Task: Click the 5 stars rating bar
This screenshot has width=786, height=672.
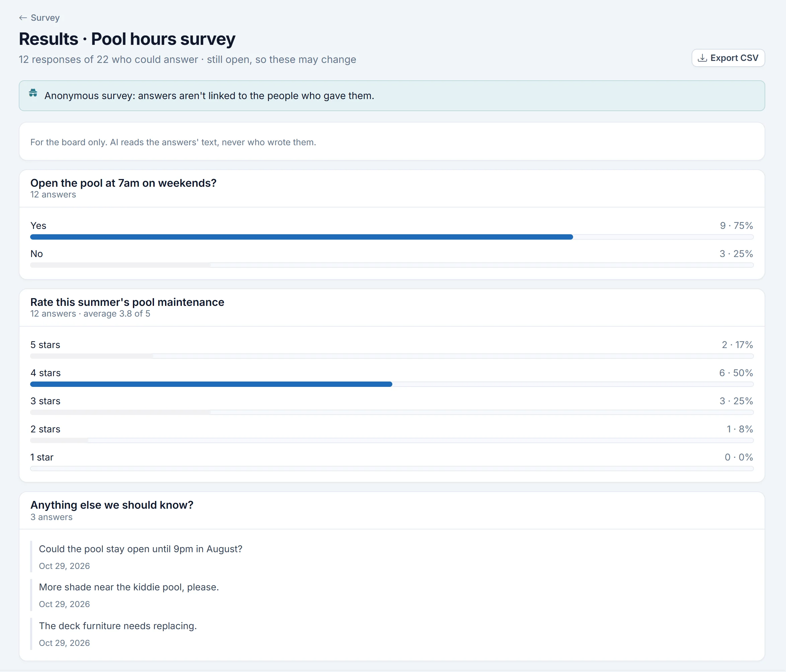Action: pyautogui.click(x=392, y=356)
